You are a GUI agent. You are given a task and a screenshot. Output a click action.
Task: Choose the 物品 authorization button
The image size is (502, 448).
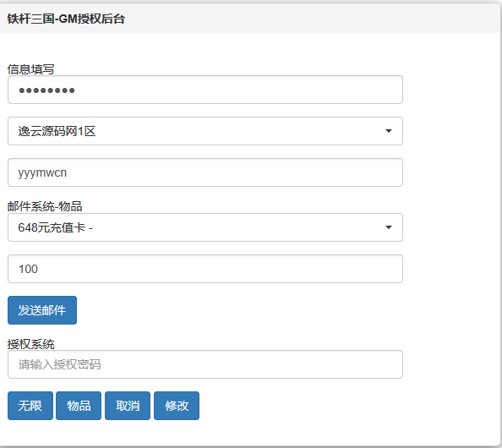pyautogui.click(x=79, y=406)
